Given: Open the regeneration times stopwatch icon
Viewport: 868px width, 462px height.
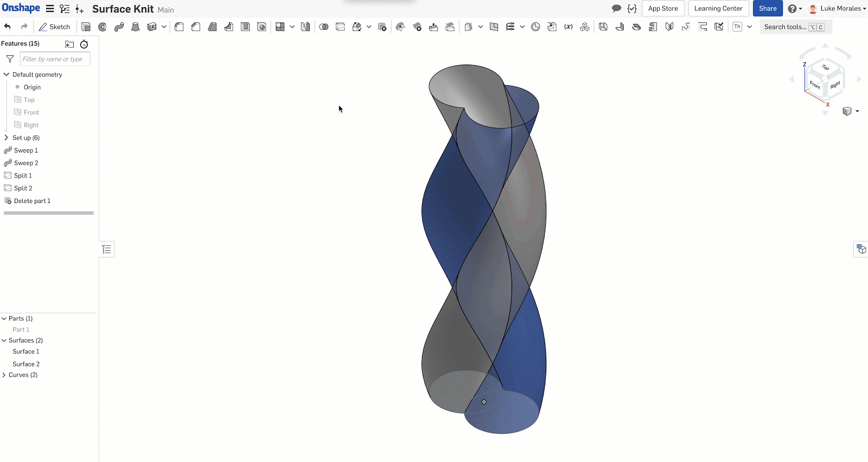Looking at the screenshot, I should [x=84, y=44].
